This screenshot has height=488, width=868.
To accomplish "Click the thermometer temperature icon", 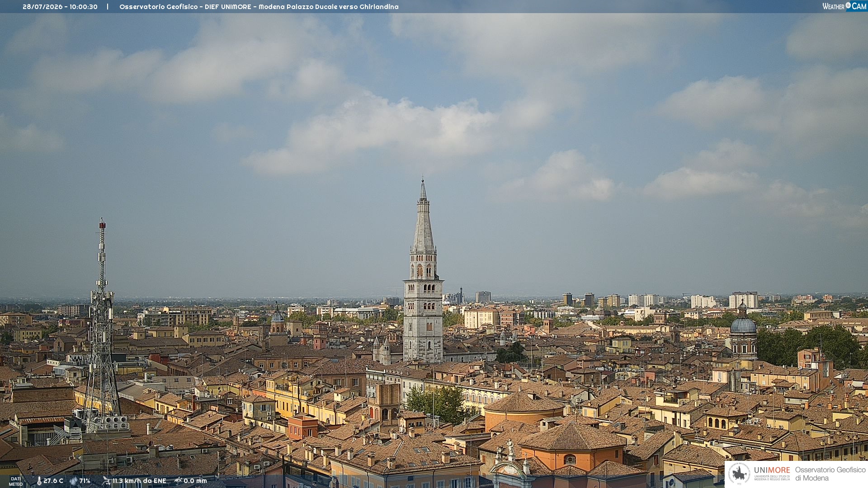I will 39,481.
